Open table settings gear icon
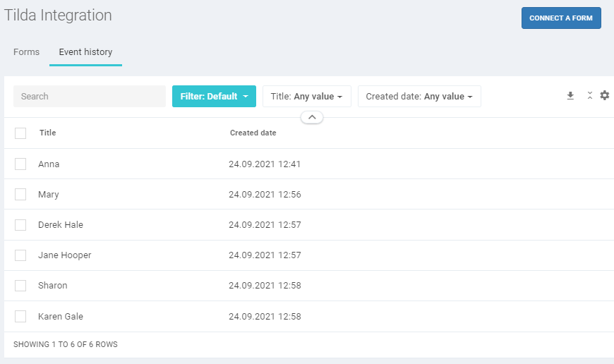The width and height of the screenshot is (614, 364). [x=605, y=95]
